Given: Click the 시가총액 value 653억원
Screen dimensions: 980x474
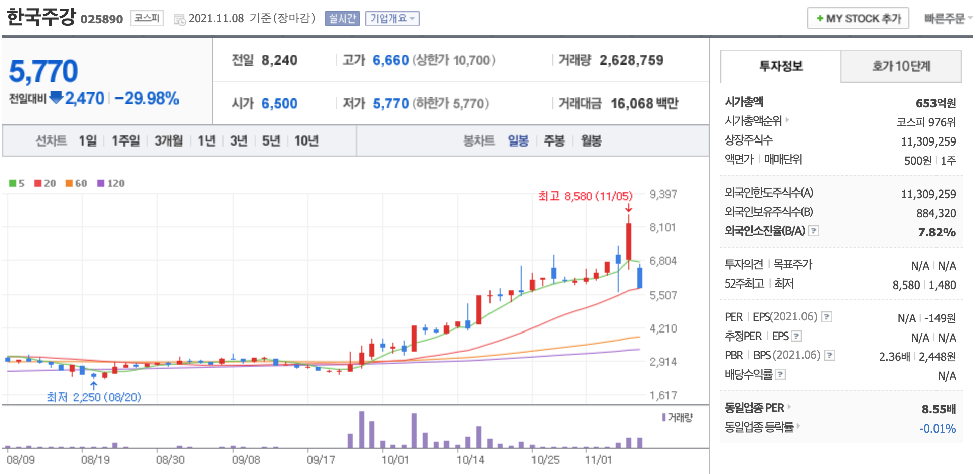Looking at the screenshot, I should (936, 103).
